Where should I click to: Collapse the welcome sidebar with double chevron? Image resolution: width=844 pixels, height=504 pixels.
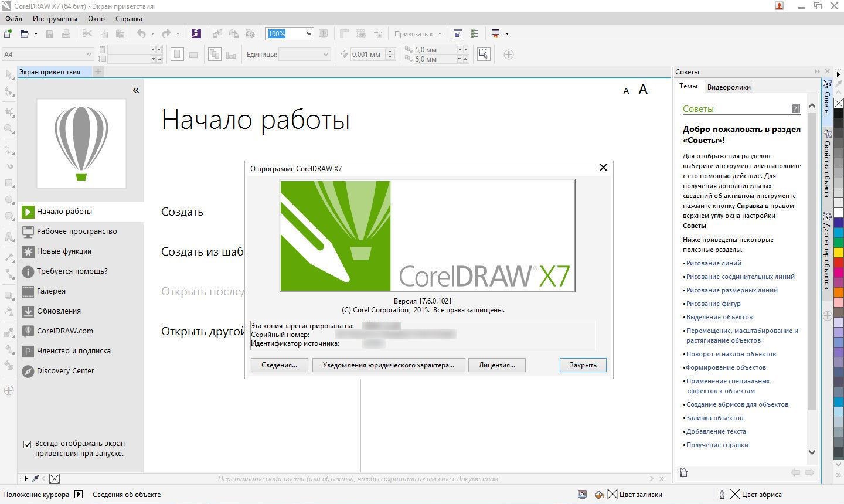tap(136, 90)
